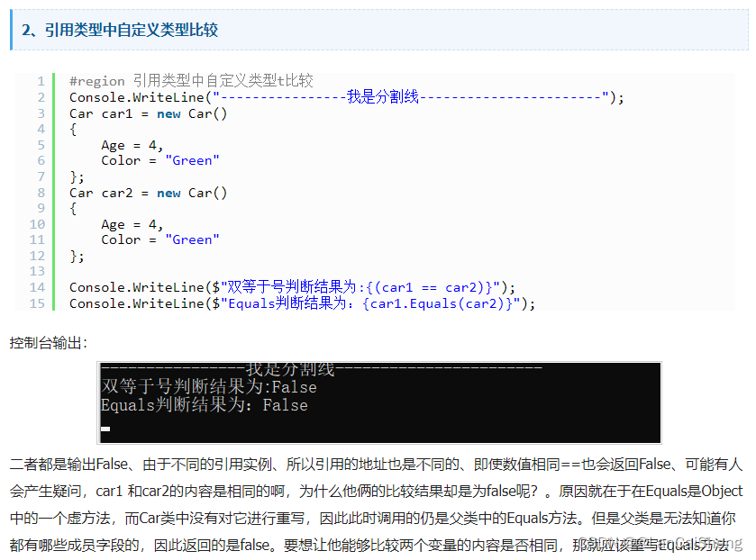
Task: Click the Car class name on line 3
Action: (x=81, y=113)
